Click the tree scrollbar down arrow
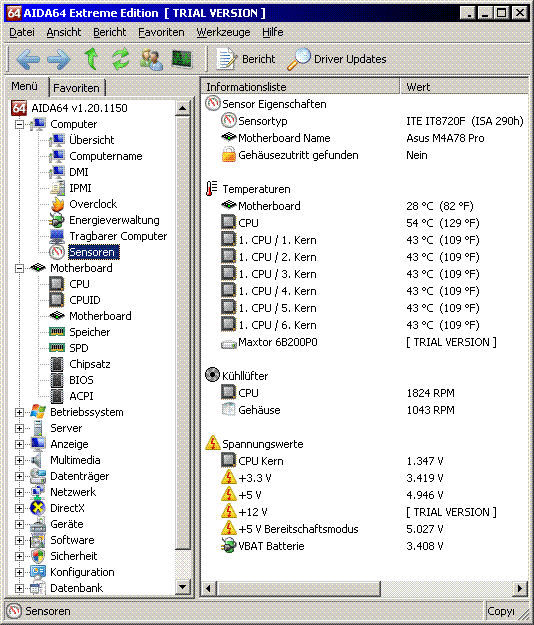This screenshot has height=625, width=534. click(183, 587)
